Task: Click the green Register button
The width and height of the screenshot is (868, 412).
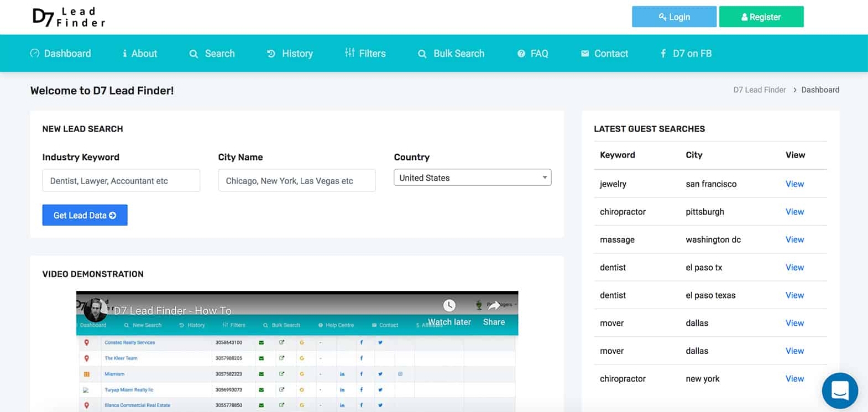Action: pyautogui.click(x=761, y=17)
